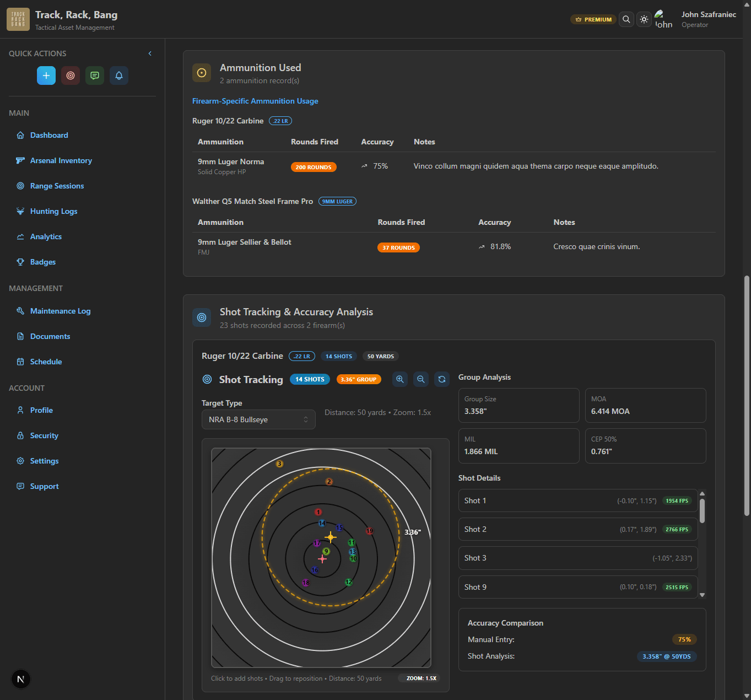This screenshot has height=700, width=751.
Task: Open Hunting Logs in the sidebar
Action: (x=53, y=211)
